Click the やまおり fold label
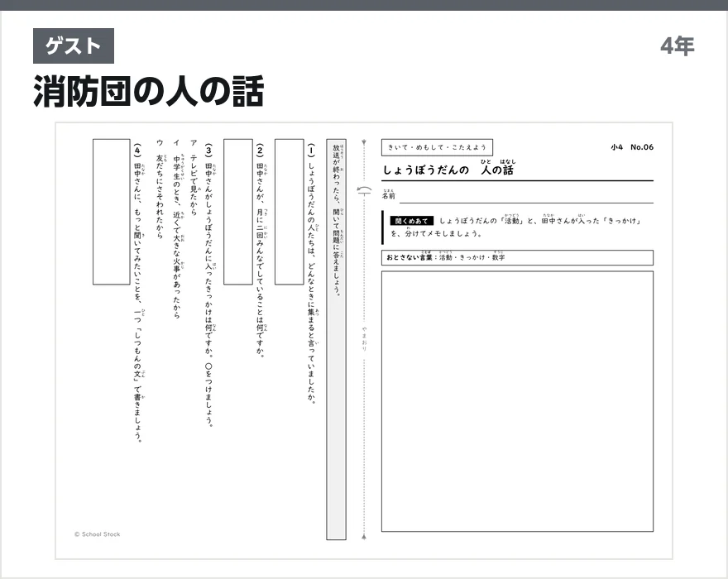The height and width of the screenshot is (579, 728). pos(364,338)
